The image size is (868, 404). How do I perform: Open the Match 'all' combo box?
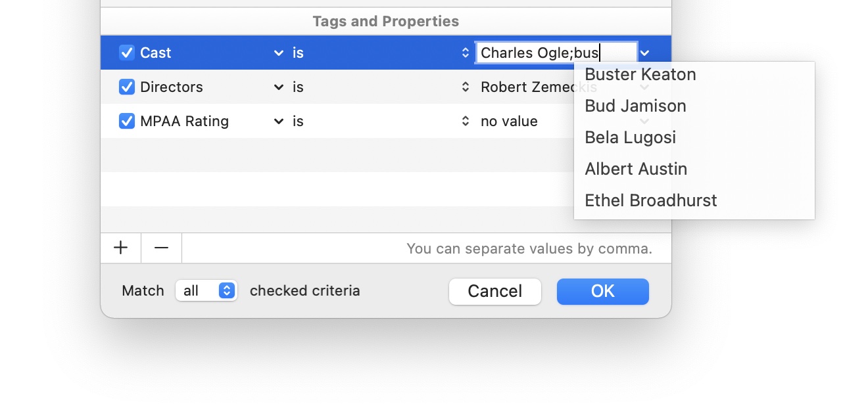pyautogui.click(x=206, y=290)
